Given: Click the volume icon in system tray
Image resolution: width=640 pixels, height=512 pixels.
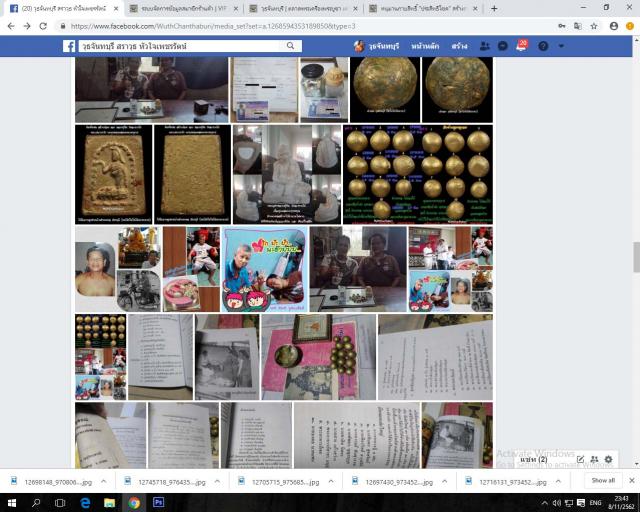Looking at the screenshot, I should (556, 503).
